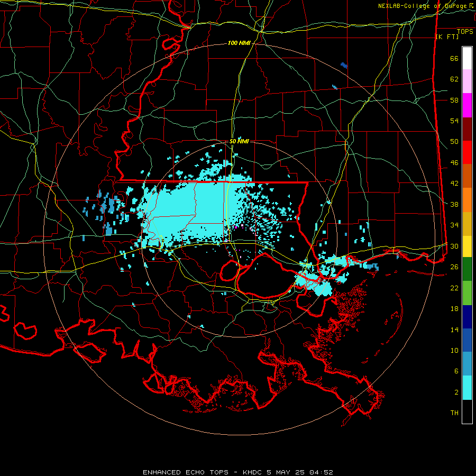The height and width of the screenshot is (476, 476).
Task: Click the '46' legend value label
Action: click(x=454, y=163)
